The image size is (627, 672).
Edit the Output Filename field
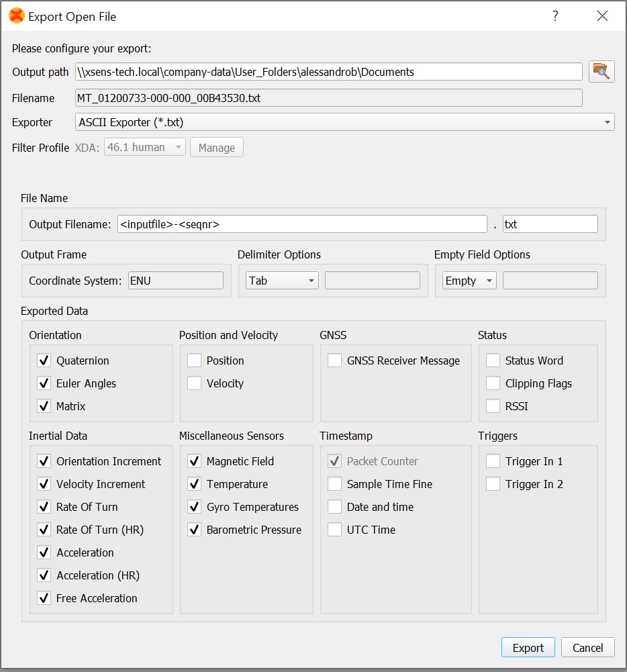point(302,223)
